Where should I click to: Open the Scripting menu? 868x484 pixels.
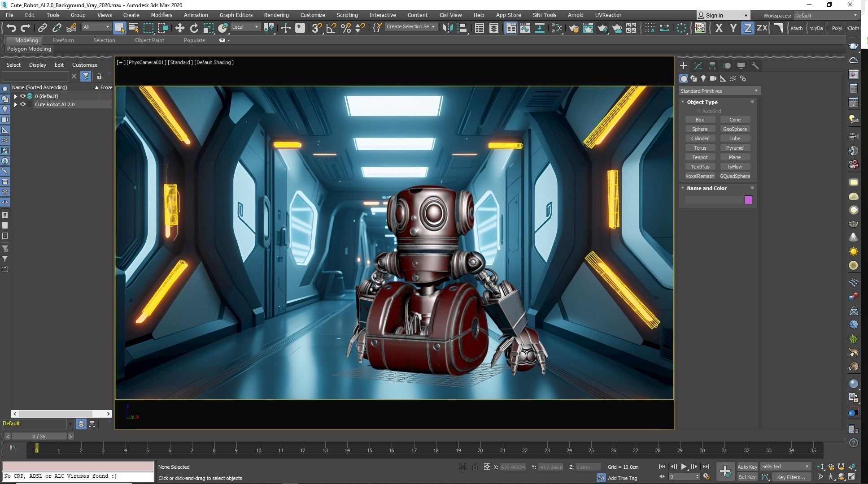[347, 15]
